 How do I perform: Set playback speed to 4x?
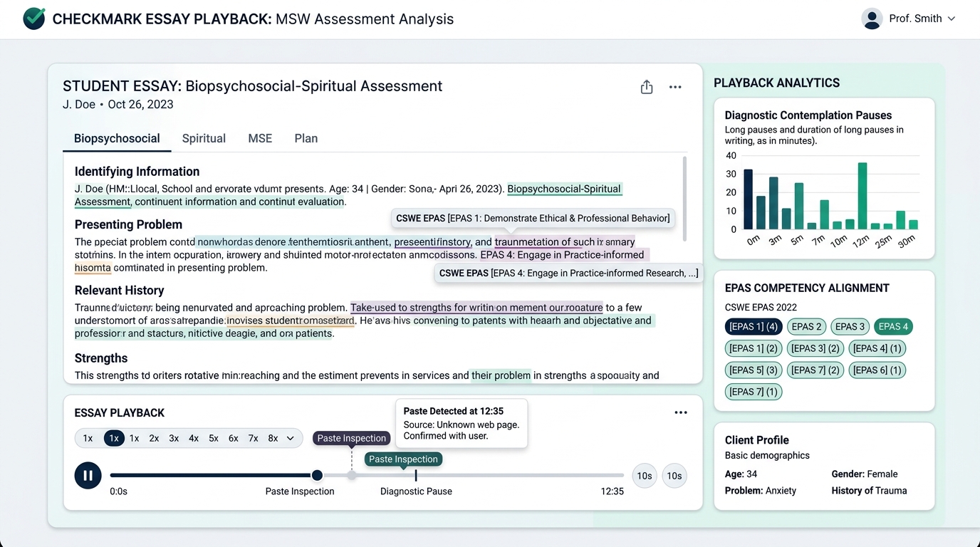tap(194, 438)
